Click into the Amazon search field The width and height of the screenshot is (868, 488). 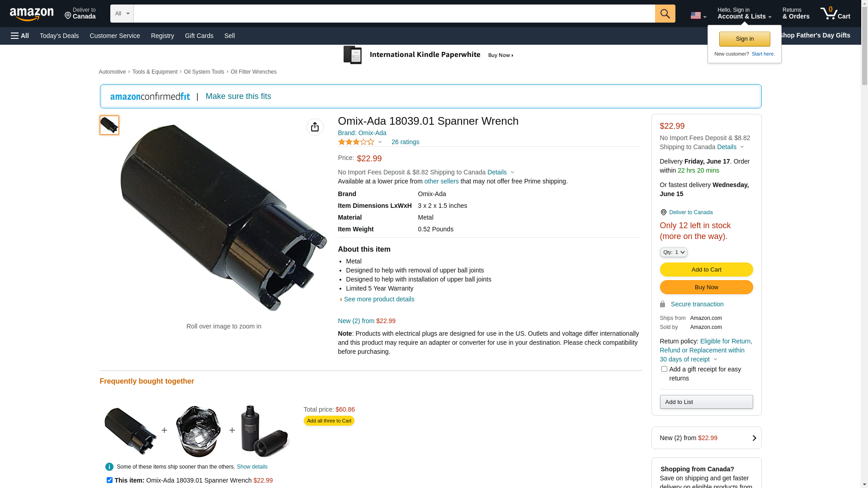(393, 14)
